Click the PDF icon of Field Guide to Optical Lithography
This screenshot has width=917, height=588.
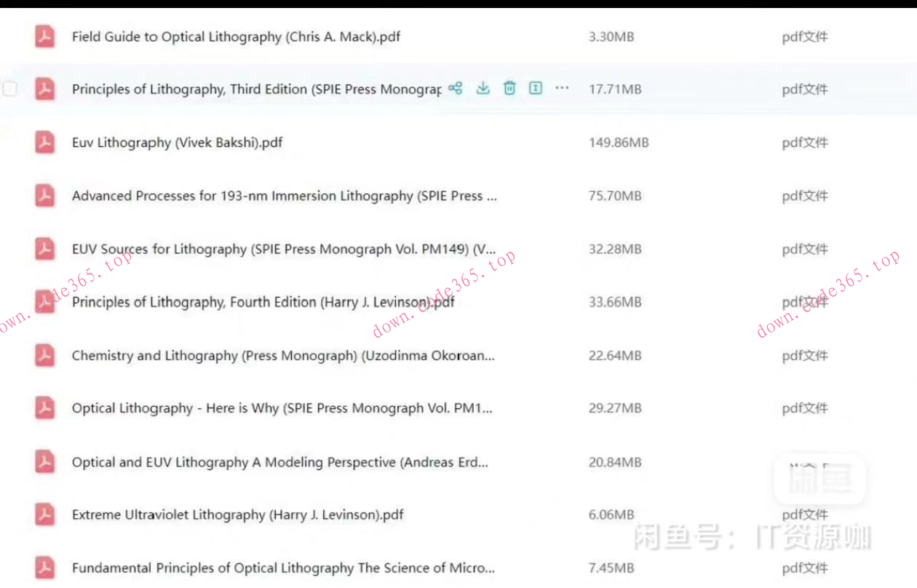[45, 36]
